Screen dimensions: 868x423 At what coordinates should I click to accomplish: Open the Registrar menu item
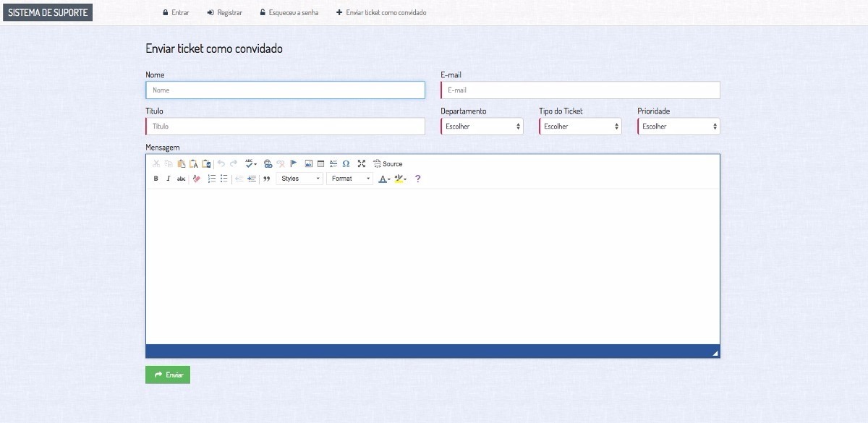pos(225,13)
